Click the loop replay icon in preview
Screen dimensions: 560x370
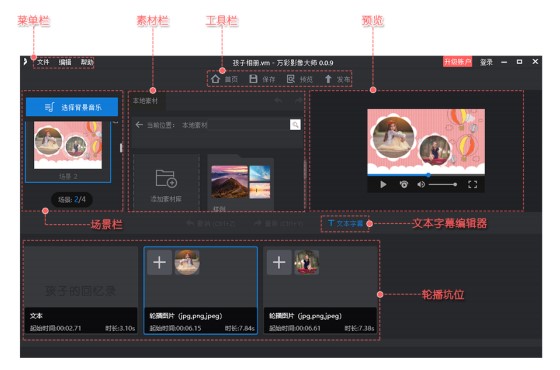(404, 184)
